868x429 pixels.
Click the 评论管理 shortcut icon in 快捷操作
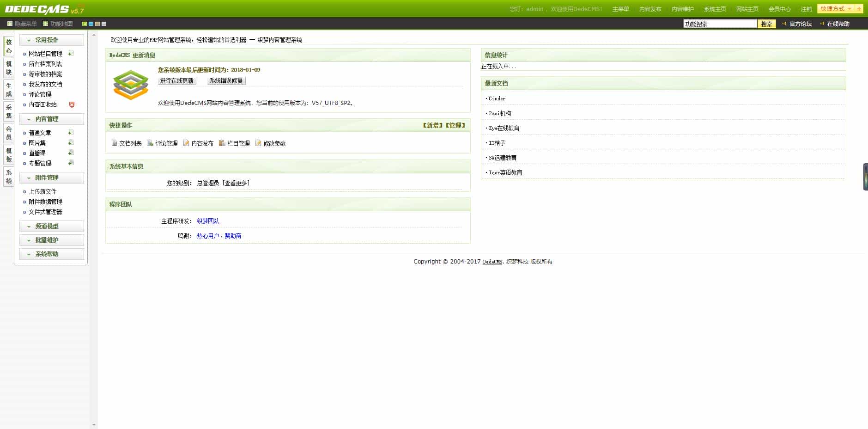(150, 143)
